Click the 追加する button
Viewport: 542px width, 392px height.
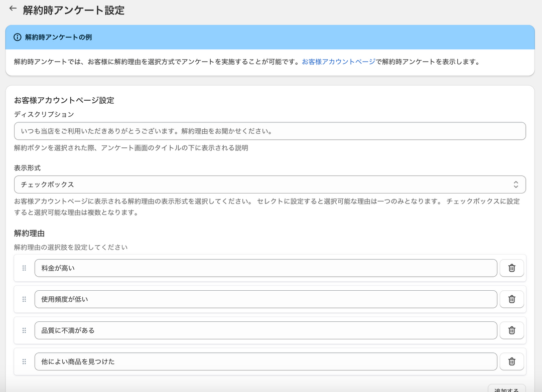tap(507, 389)
